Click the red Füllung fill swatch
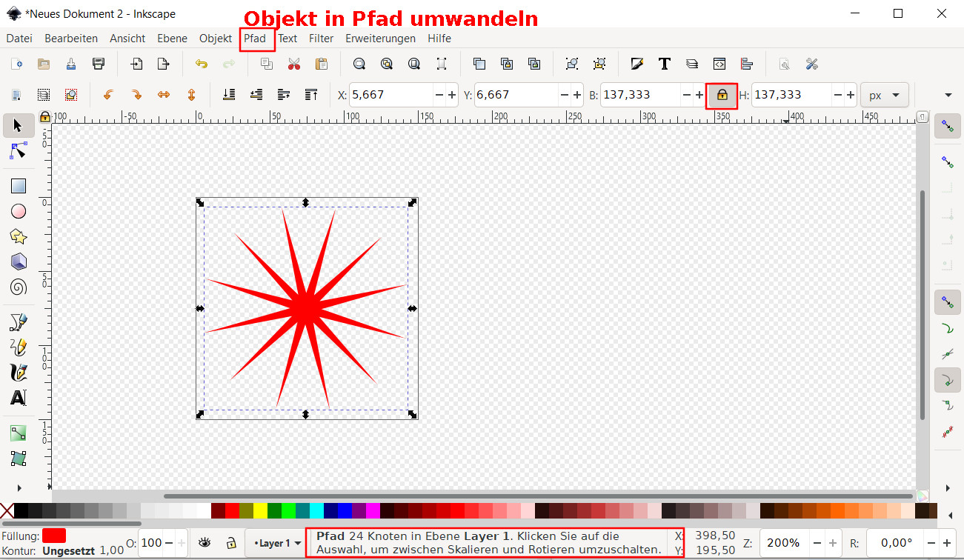 point(54,536)
